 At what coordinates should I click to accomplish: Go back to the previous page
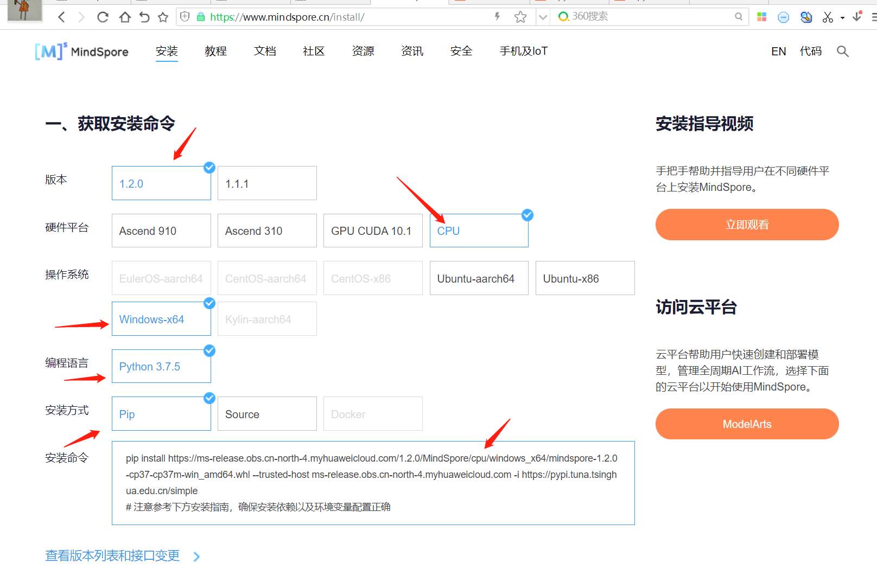(61, 17)
